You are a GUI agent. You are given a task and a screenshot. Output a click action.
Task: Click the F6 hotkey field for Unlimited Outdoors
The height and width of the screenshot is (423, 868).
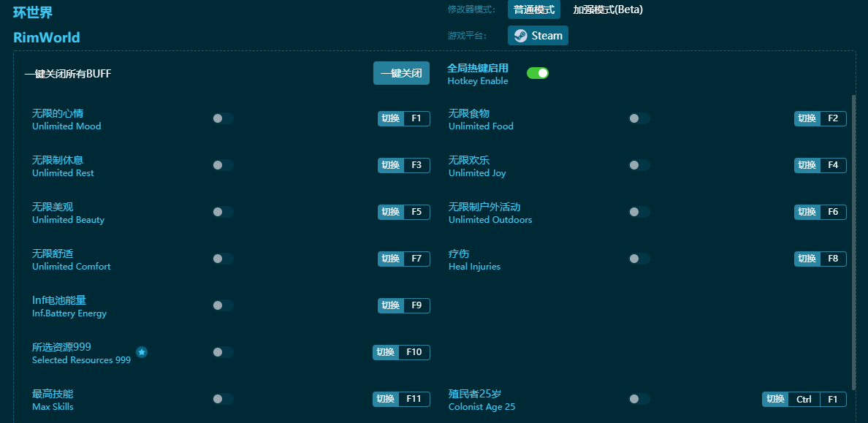(833, 212)
